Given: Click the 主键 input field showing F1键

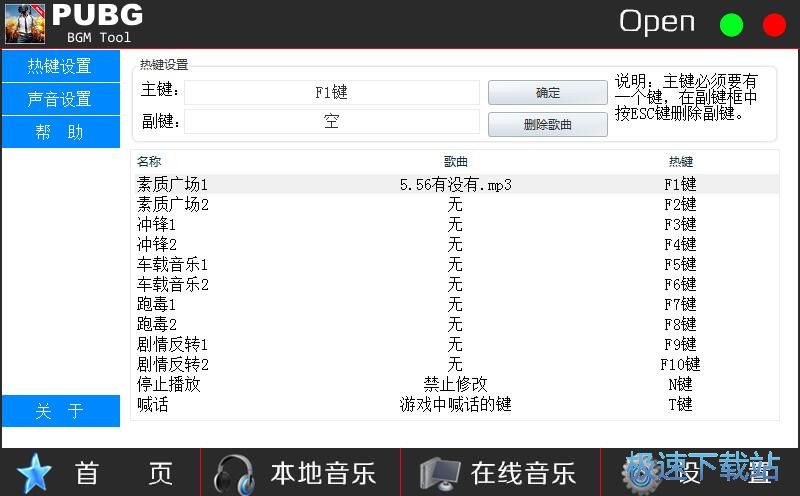Looking at the screenshot, I should [332, 92].
